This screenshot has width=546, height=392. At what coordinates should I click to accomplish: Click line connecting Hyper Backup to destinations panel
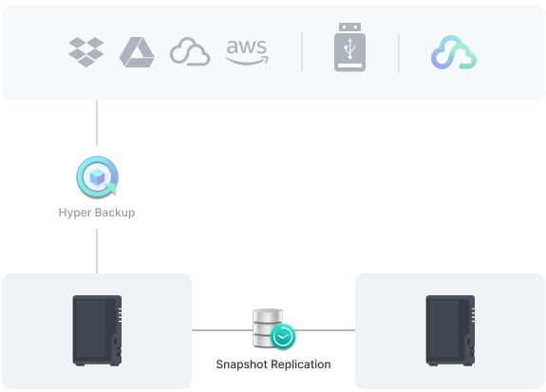click(x=97, y=123)
